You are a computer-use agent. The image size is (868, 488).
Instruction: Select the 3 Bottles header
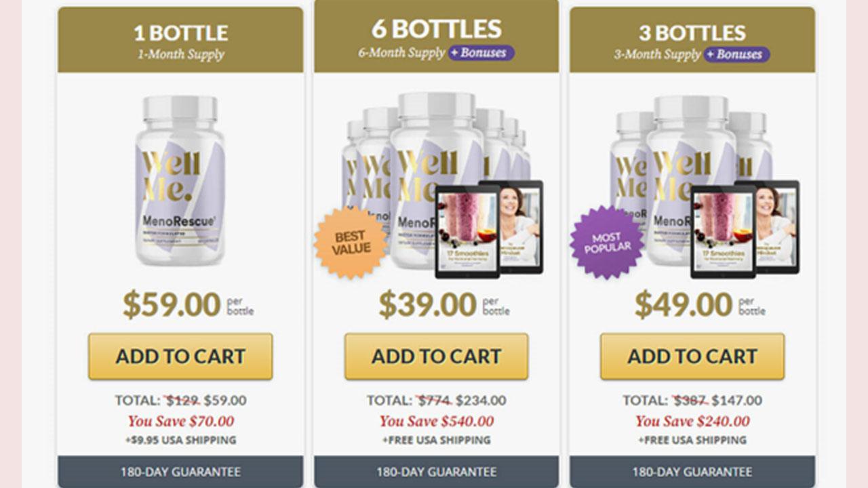[x=692, y=40]
